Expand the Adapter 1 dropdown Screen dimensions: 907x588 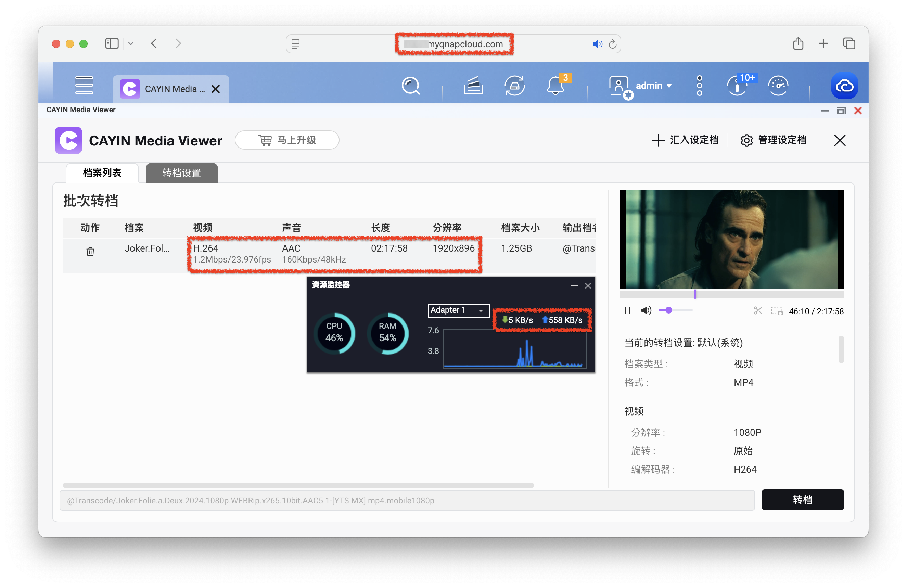click(x=458, y=310)
